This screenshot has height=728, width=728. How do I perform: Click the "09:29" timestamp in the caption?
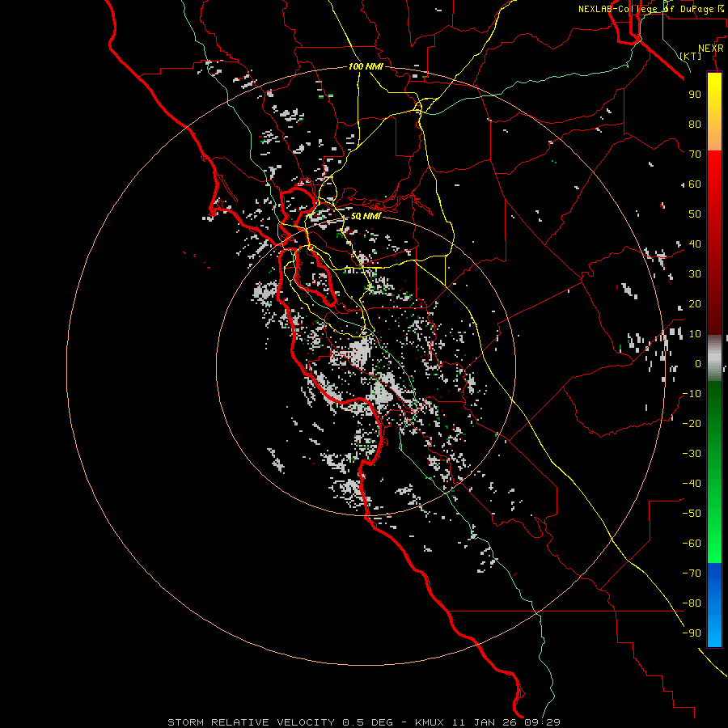click(543, 722)
